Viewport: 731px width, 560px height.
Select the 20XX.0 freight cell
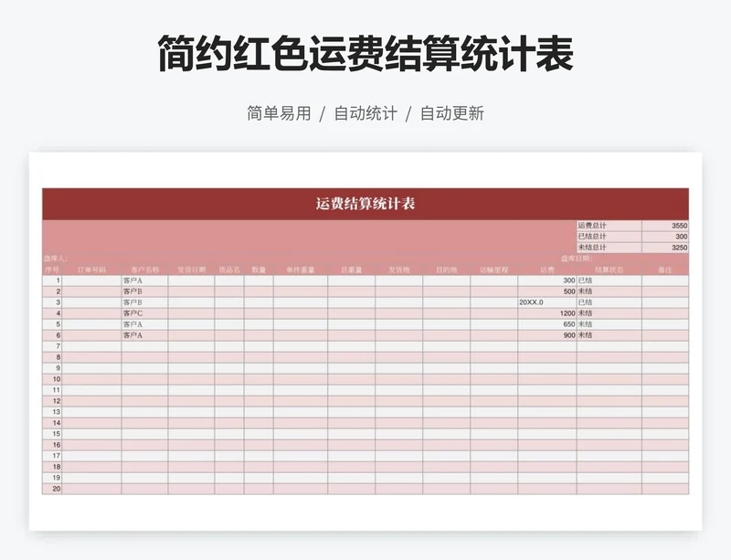(x=547, y=302)
